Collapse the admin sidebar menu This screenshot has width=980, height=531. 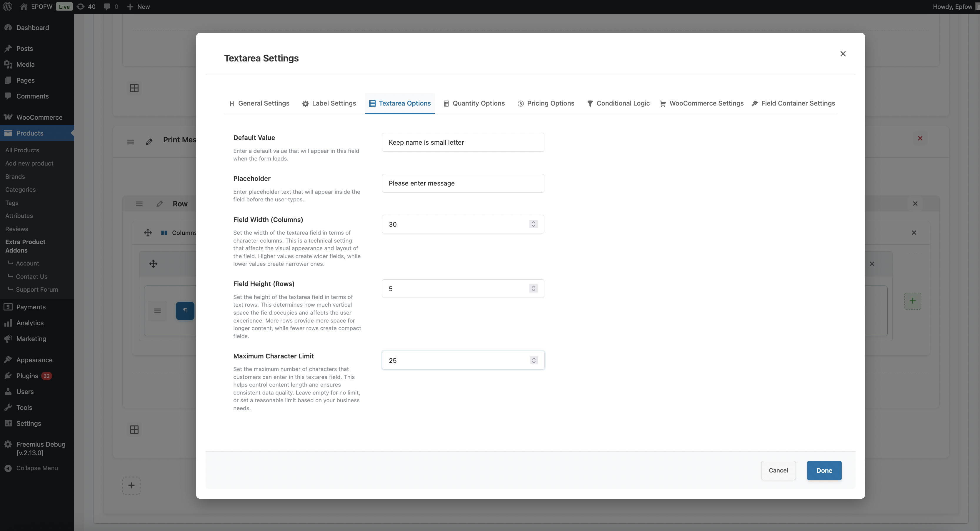[x=36, y=468]
